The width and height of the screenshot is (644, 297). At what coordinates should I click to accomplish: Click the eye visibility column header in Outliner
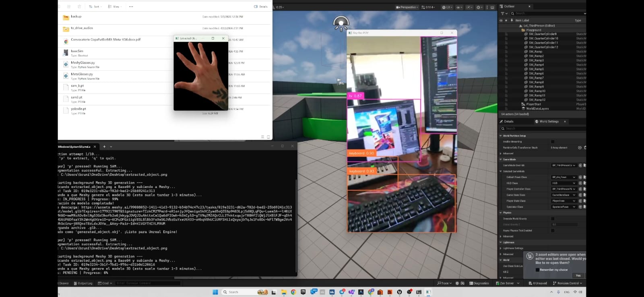click(x=501, y=20)
